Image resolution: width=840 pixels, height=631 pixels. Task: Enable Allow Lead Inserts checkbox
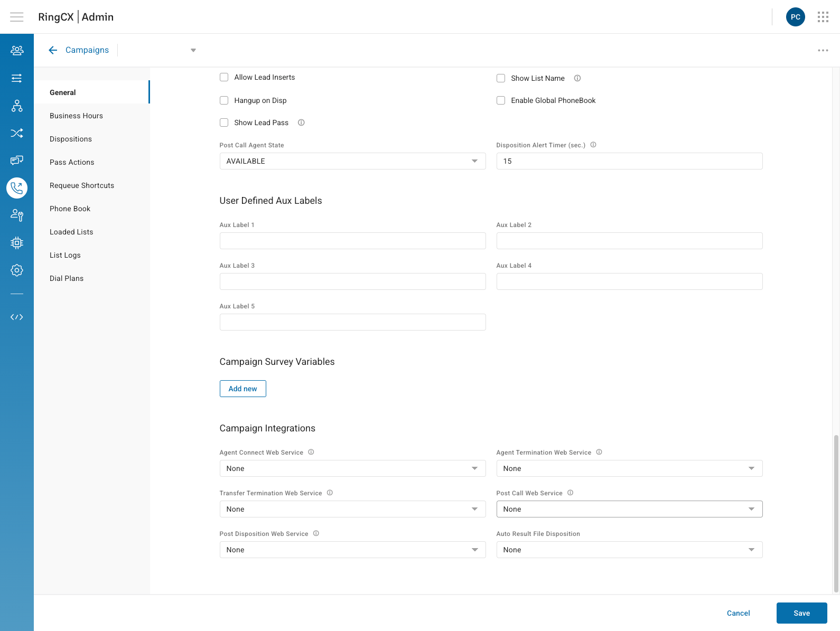tap(224, 77)
